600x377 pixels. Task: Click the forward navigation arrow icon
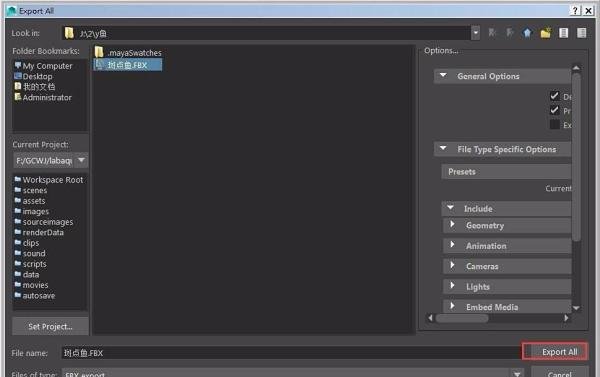click(510, 33)
